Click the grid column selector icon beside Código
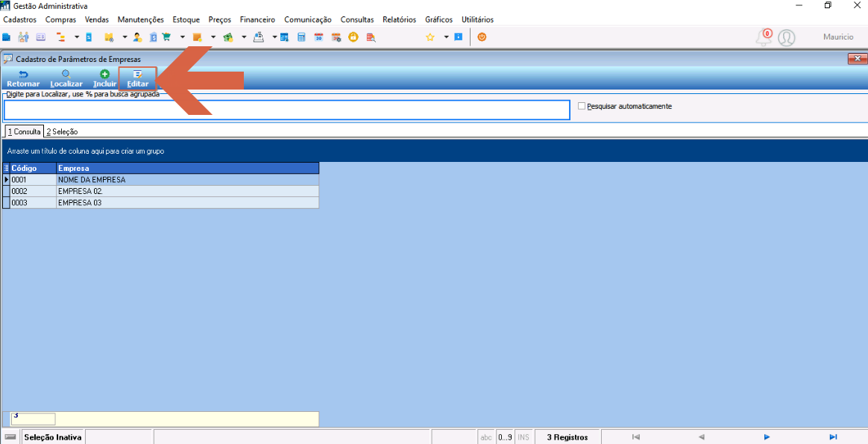 (x=6, y=168)
